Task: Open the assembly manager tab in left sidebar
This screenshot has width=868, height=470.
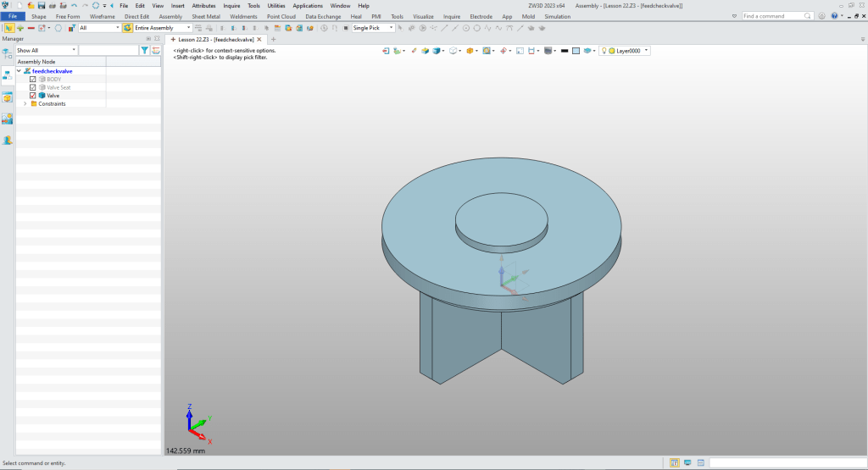Action: pos(8,75)
